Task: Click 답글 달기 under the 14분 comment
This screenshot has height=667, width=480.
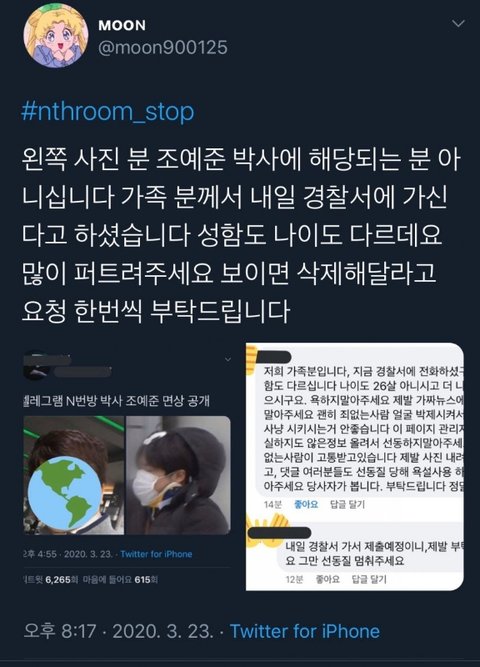Action: tap(347, 505)
